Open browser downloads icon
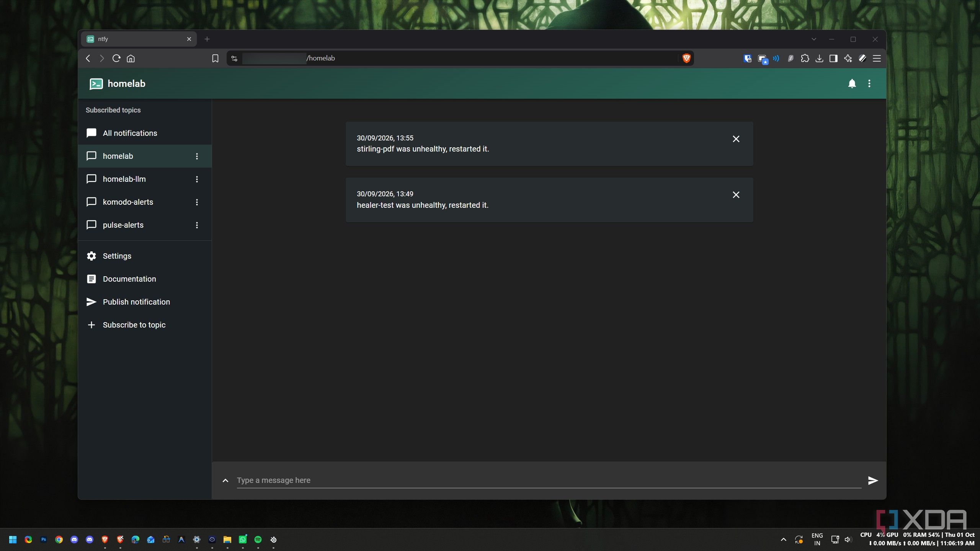This screenshot has width=980, height=551. pos(819,58)
